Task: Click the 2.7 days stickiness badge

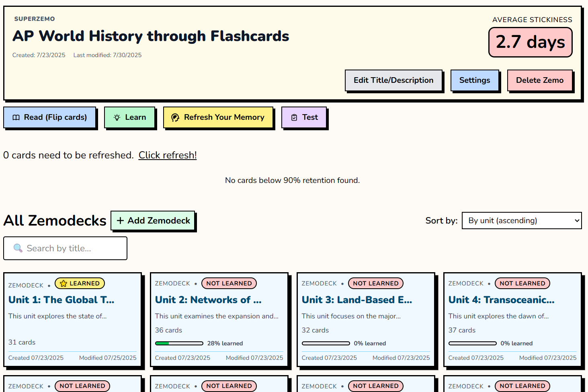Action: click(x=531, y=42)
